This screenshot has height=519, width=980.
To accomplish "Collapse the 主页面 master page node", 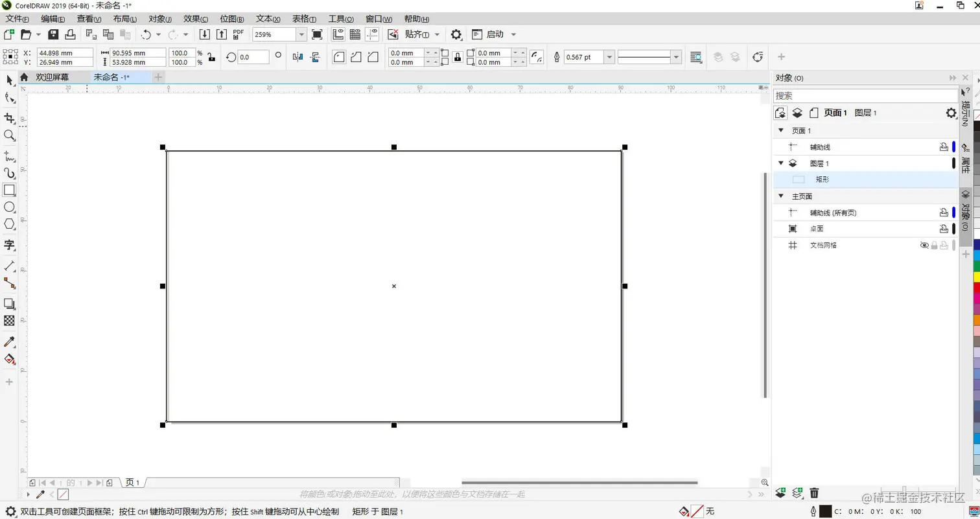I will 781,196.
